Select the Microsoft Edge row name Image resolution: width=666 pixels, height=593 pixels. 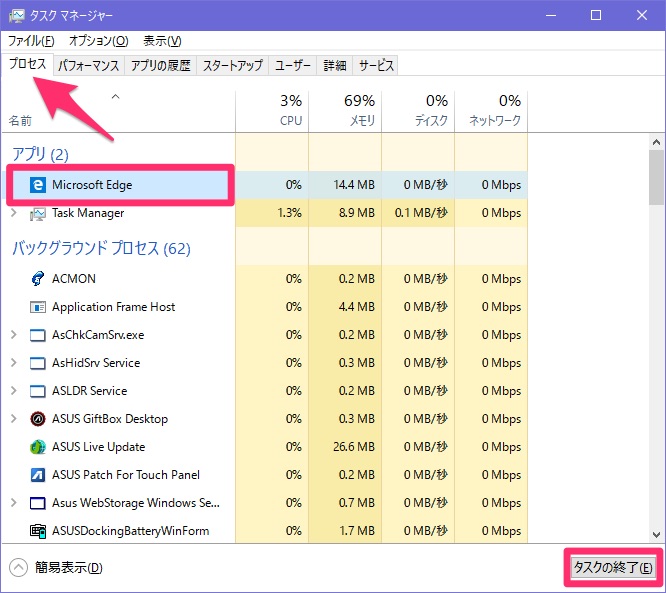click(92, 185)
